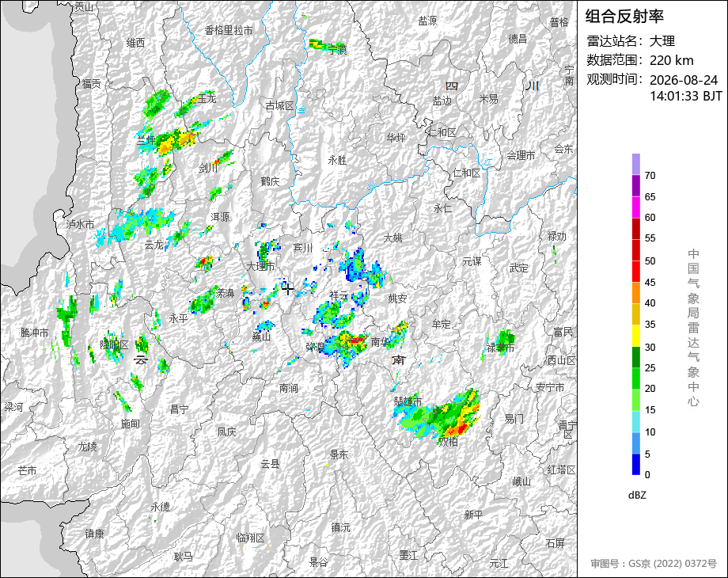This screenshot has height=578, width=728.
Task: Click the dBZ unit label
Action: [x=637, y=495]
